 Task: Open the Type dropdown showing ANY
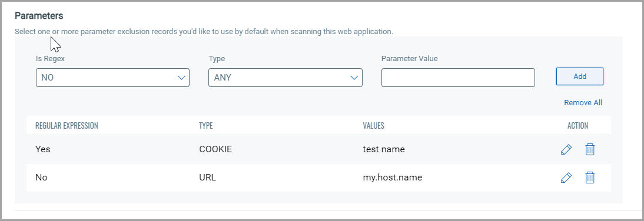tap(286, 78)
